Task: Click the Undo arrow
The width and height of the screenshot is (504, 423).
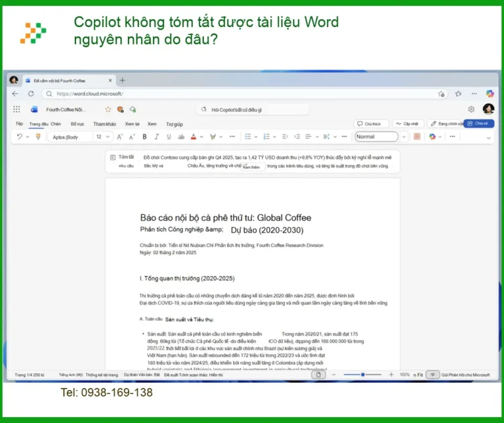Action: [20, 137]
